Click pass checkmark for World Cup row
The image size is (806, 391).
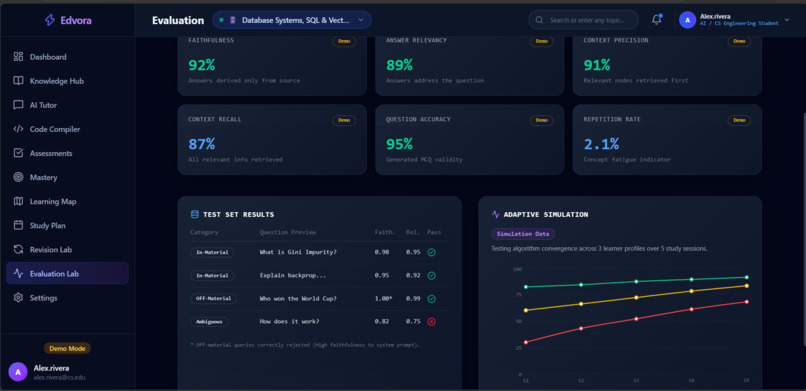click(432, 299)
